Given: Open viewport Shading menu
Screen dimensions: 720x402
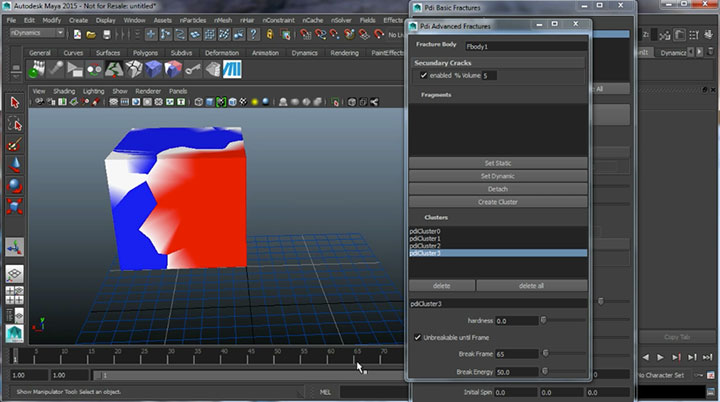Looking at the screenshot, I should click(x=64, y=91).
